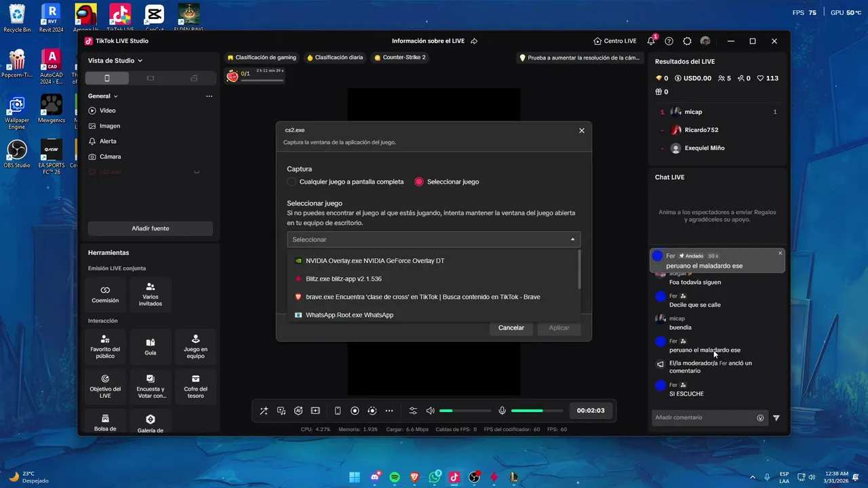Open the Guía tool
868x488 pixels.
coord(151,346)
